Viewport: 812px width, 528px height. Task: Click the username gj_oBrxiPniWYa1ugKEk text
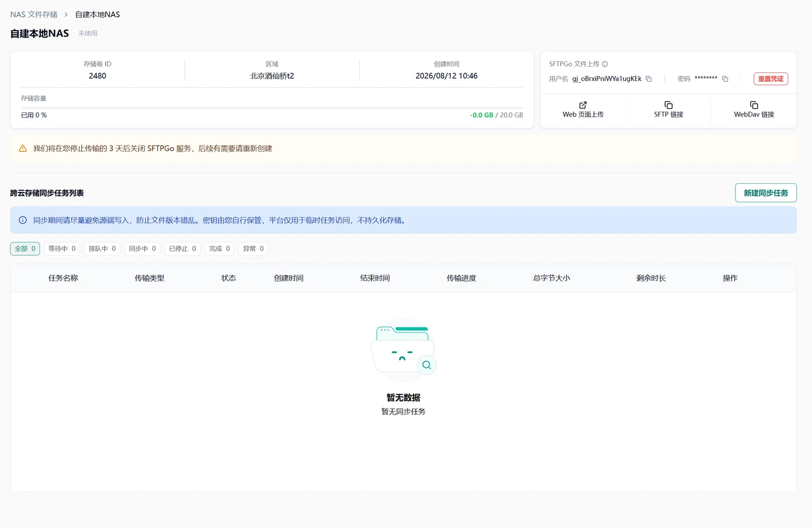[x=607, y=79]
